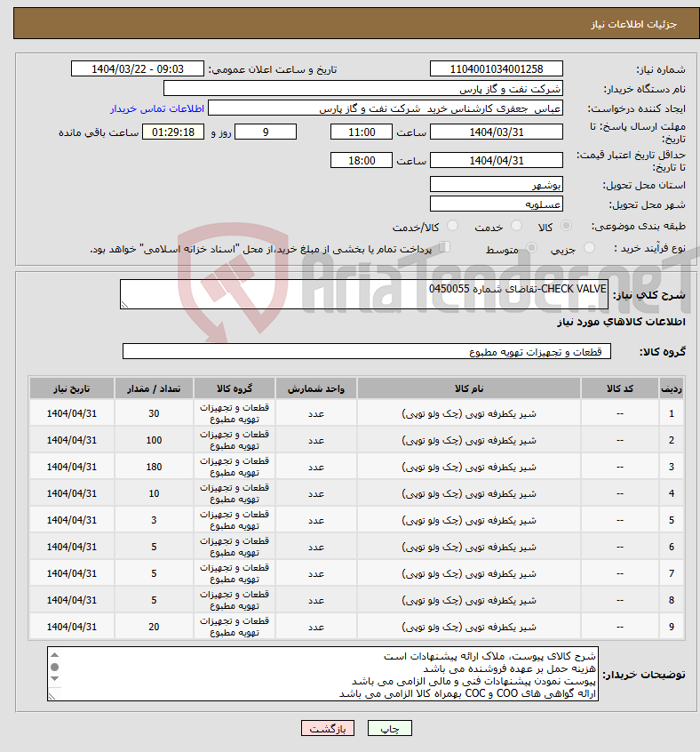
Task: Click the quantity 30 in row 1
Action: [x=154, y=413]
